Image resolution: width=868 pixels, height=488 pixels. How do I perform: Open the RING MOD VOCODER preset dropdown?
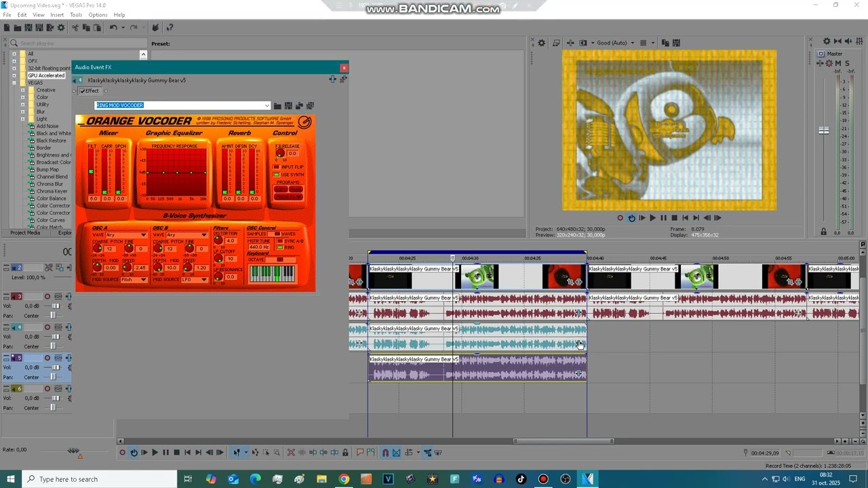[x=267, y=105]
